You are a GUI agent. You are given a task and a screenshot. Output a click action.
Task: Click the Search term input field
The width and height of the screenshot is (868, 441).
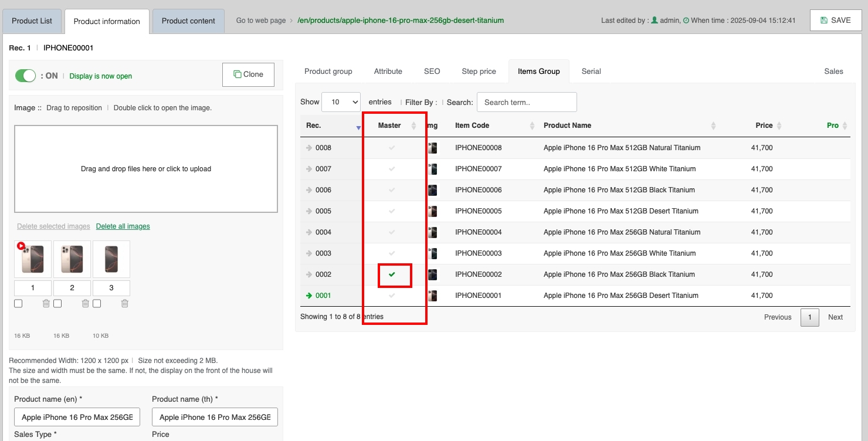click(526, 102)
